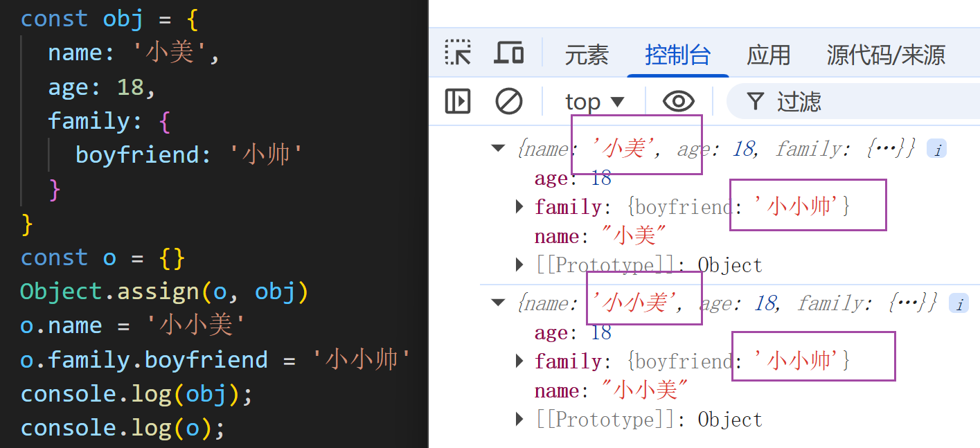The width and height of the screenshot is (980, 448).
Task: Activate the inspect element selector icon
Action: coord(458,53)
